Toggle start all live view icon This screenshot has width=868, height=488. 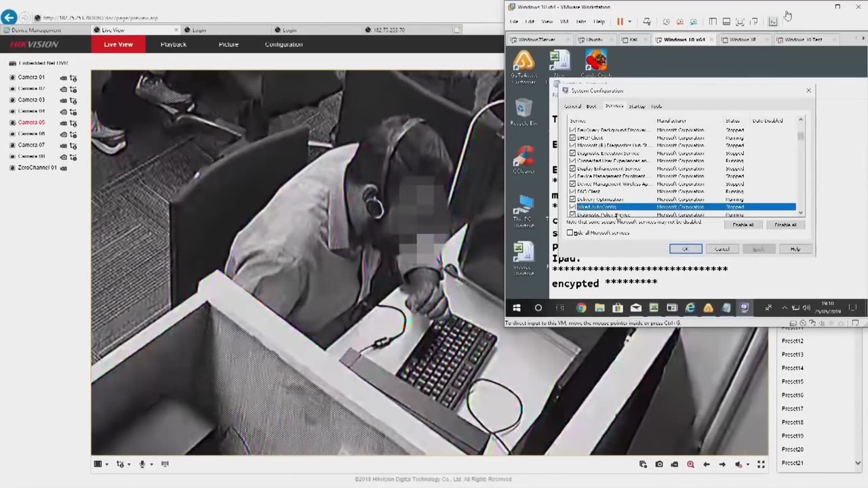[643, 464]
